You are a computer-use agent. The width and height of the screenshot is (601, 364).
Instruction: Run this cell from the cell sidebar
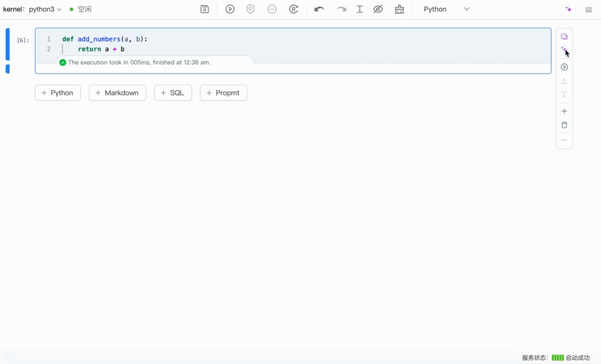point(564,67)
